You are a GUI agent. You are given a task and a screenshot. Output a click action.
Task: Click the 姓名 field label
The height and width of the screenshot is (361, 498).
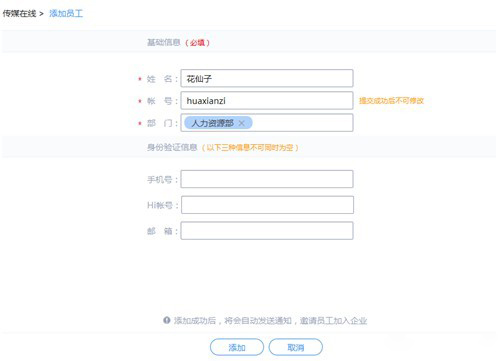pos(159,79)
